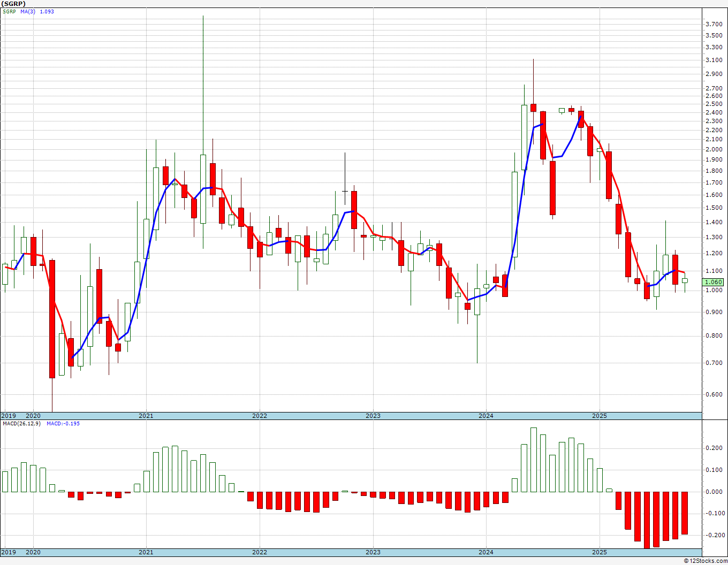Click 2025 on the MACD panel time axis
The height and width of the screenshot is (565, 728).
point(600,552)
